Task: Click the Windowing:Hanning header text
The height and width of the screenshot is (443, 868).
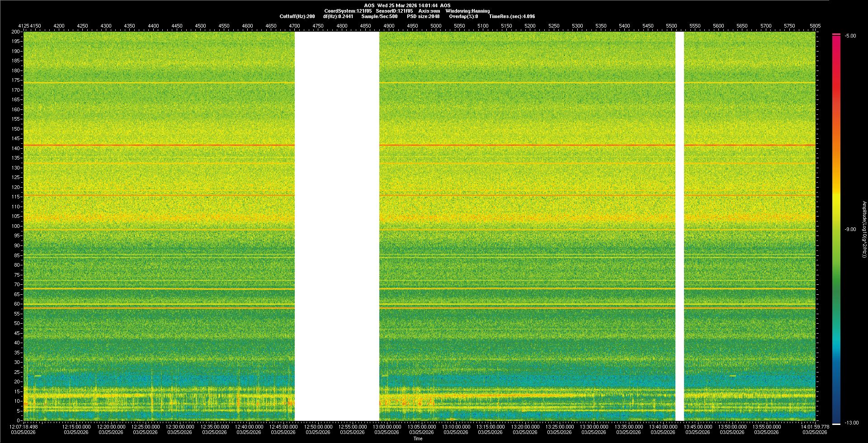Action: click(x=467, y=11)
